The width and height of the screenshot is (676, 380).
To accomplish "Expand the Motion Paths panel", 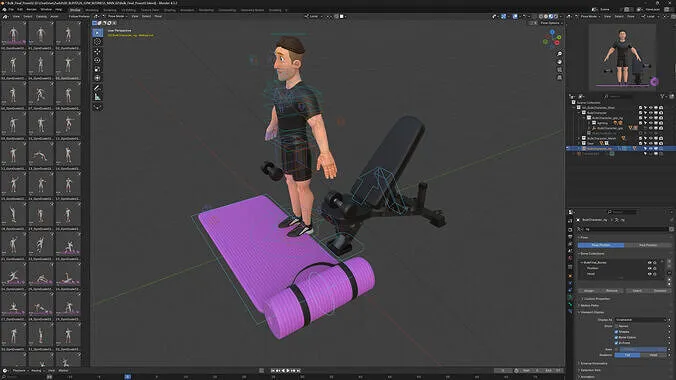I will click(589, 305).
